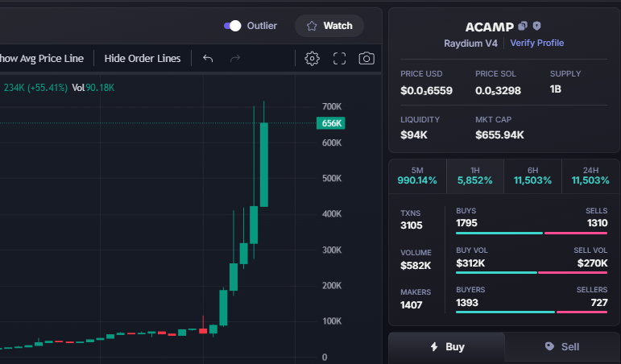The height and width of the screenshot is (364, 621).
Task: Click the MAKERS value 1407
Action: [411, 305]
